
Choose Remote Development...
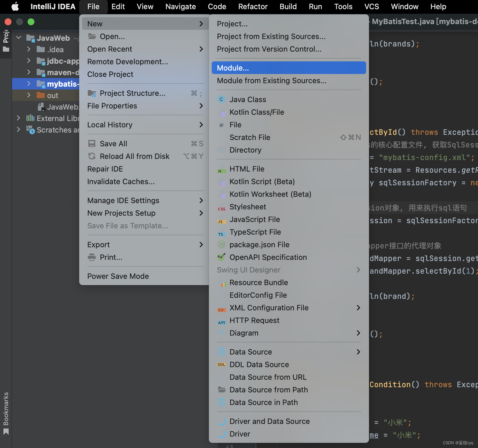click(x=145, y=62)
